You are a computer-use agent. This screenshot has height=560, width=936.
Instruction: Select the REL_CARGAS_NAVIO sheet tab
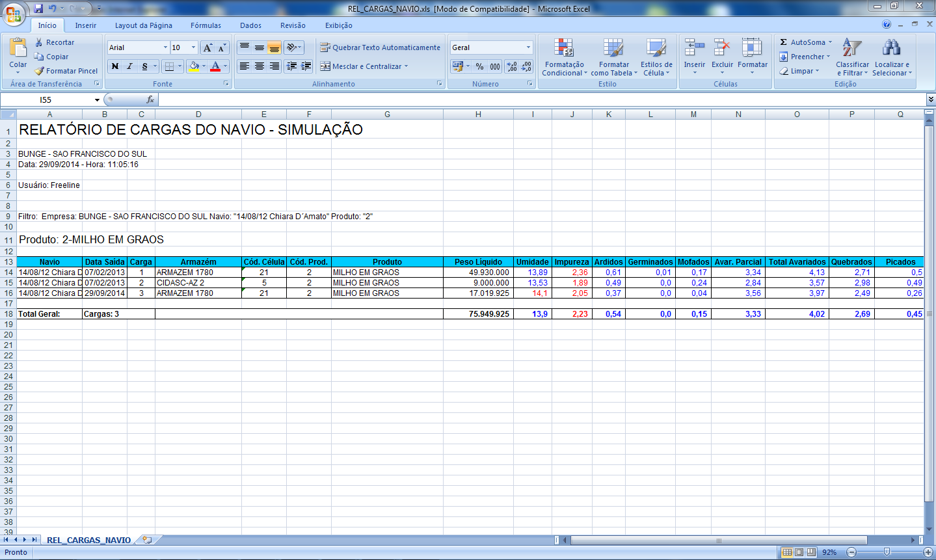pyautogui.click(x=88, y=540)
